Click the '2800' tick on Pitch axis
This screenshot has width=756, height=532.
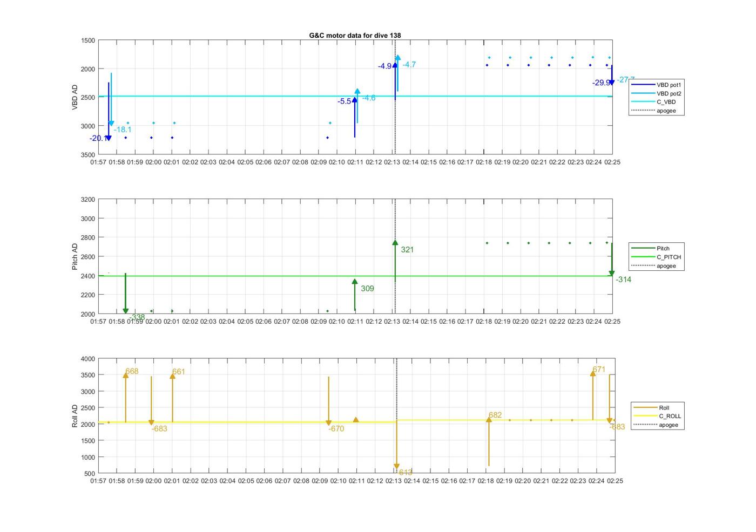87,238
